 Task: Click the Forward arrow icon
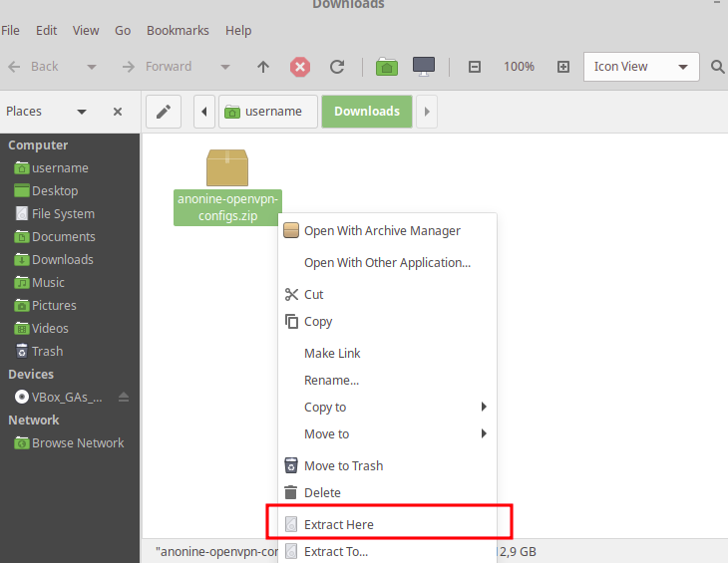(128, 67)
